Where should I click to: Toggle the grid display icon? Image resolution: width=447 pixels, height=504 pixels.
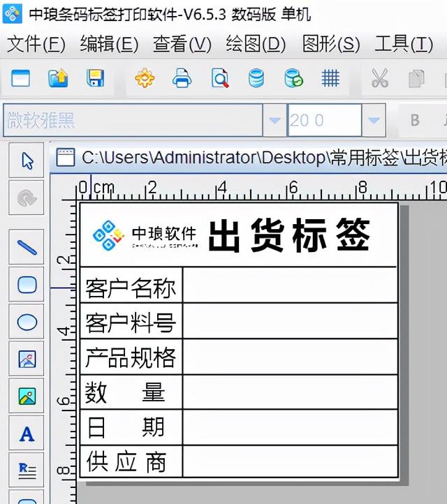(330, 78)
